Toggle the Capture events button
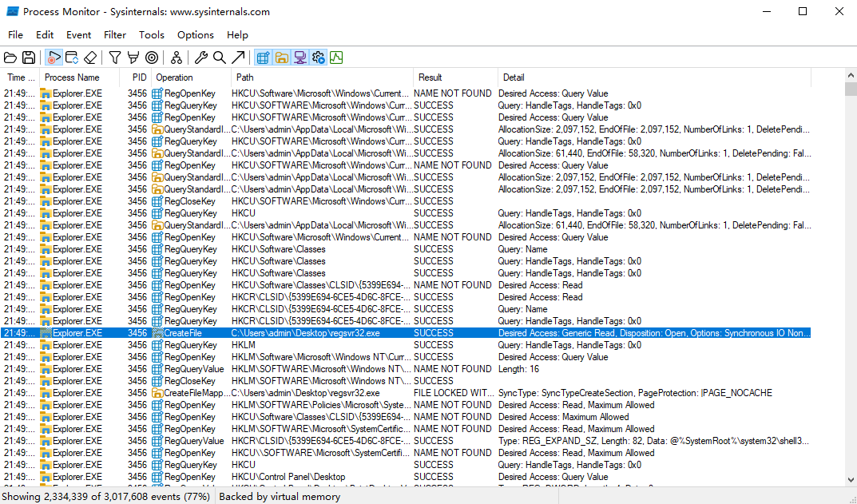 (54, 58)
